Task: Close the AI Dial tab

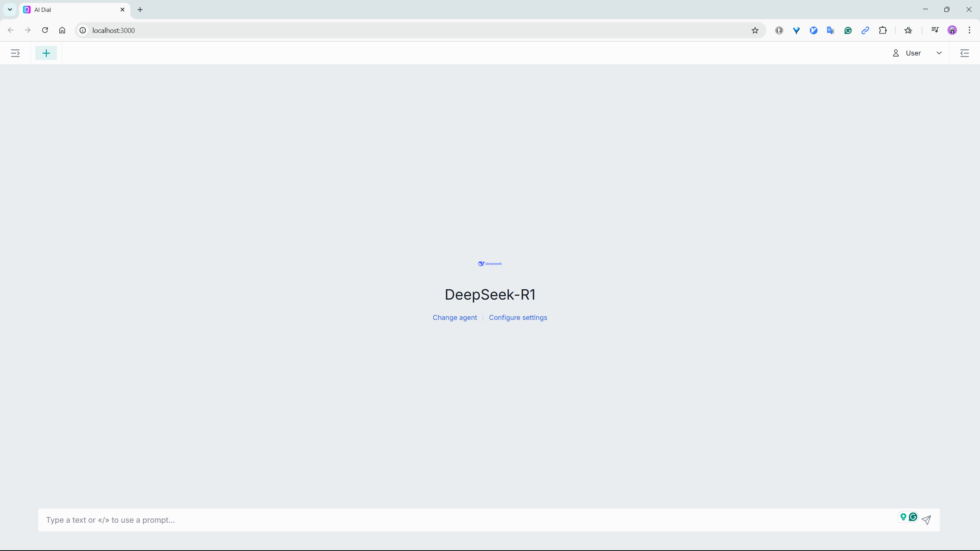Action: (122, 10)
